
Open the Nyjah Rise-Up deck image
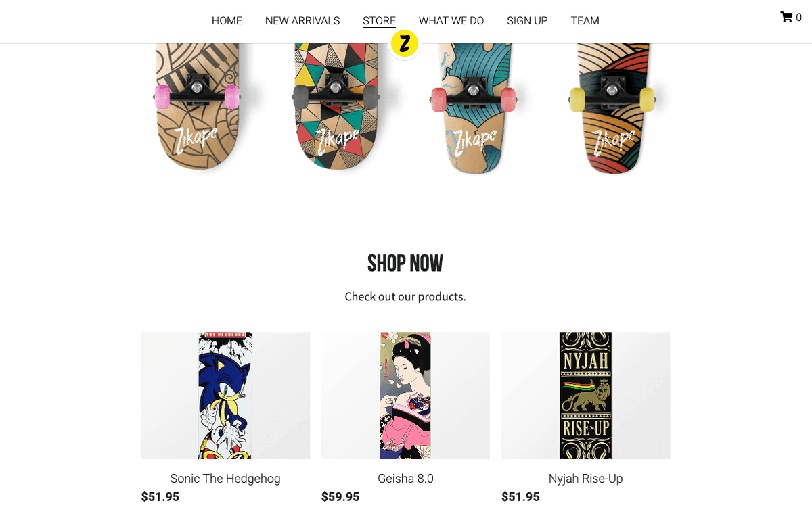(x=586, y=396)
